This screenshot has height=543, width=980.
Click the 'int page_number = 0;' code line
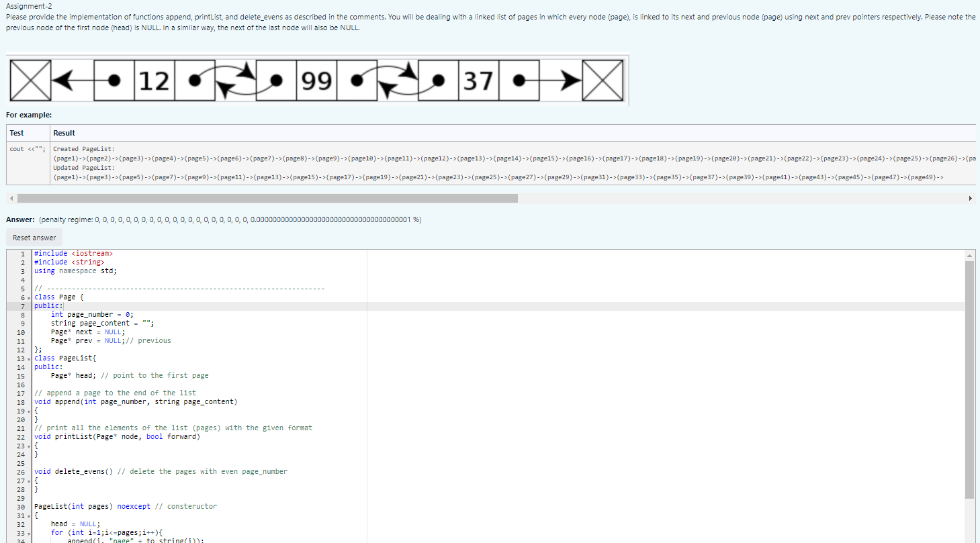pos(92,315)
